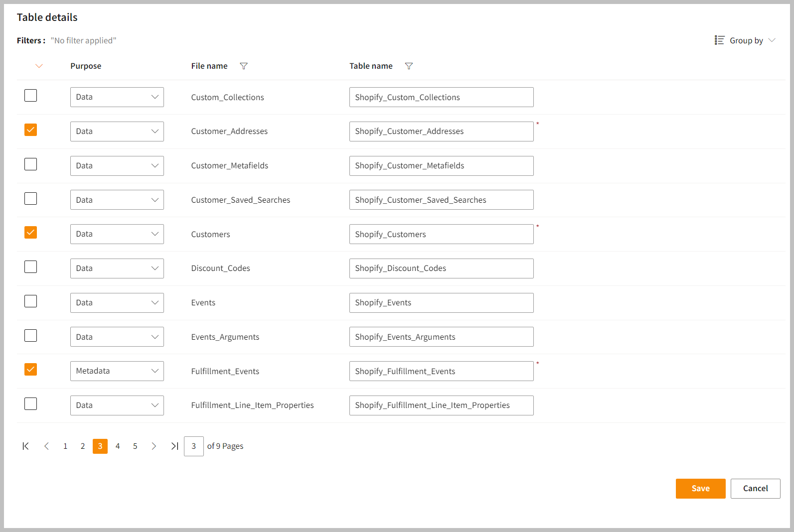Go to the next page
The height and width of the screenshot is (532, 794).
tap(154, 446)
